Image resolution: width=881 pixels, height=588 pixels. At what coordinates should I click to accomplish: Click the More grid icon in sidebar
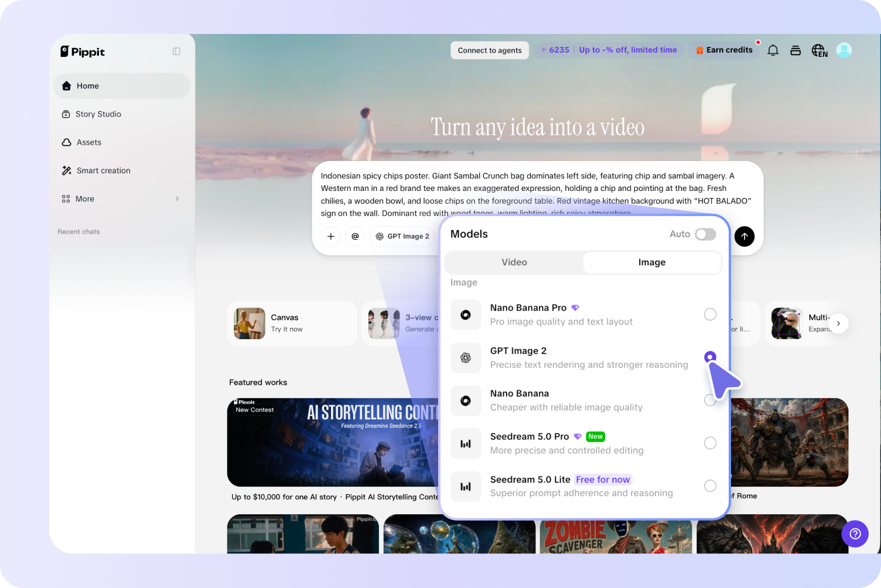click(66, 199)
